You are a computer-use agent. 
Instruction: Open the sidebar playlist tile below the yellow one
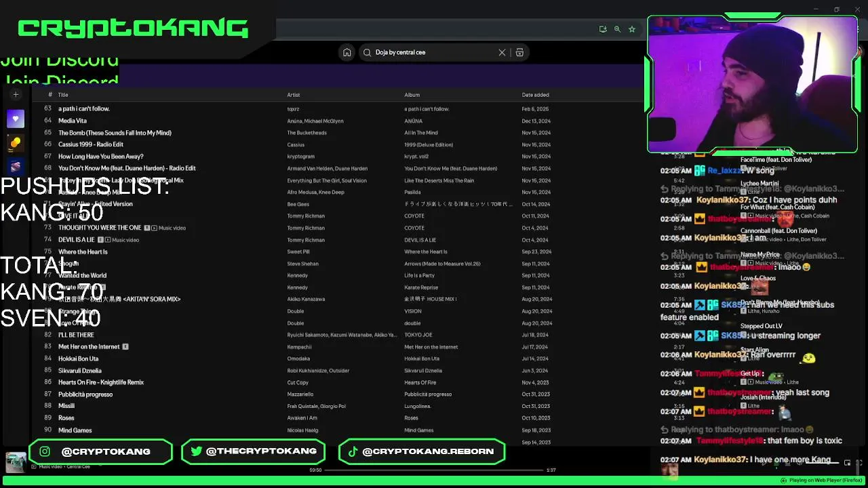coord(16,166)
